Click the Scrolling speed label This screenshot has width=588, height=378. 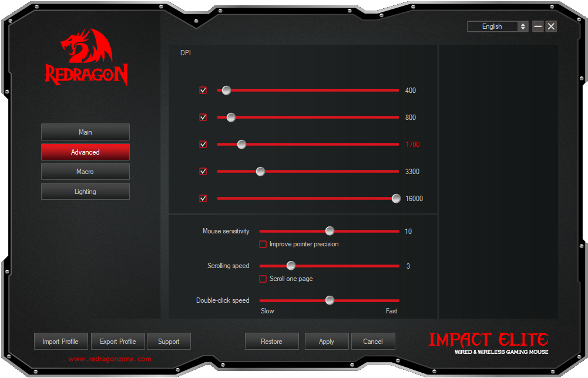(x=228, y=266)
